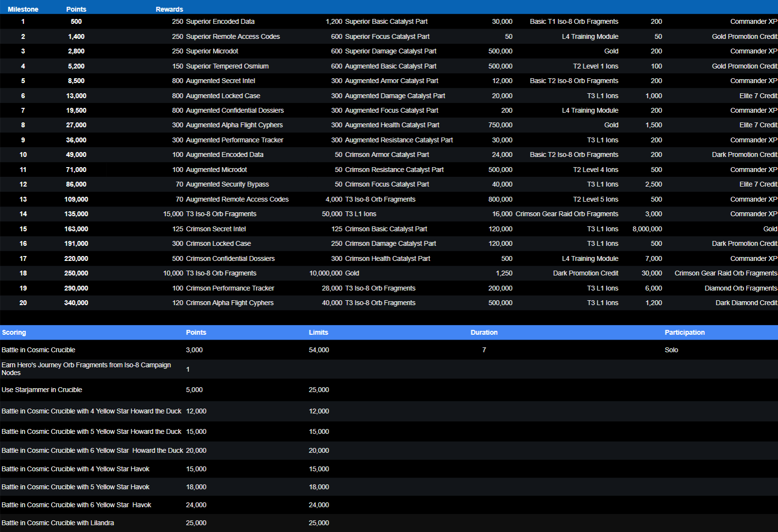Click the 10,000,000 Gold reward cell
The image size is (778, 532).
click(334, 273)
